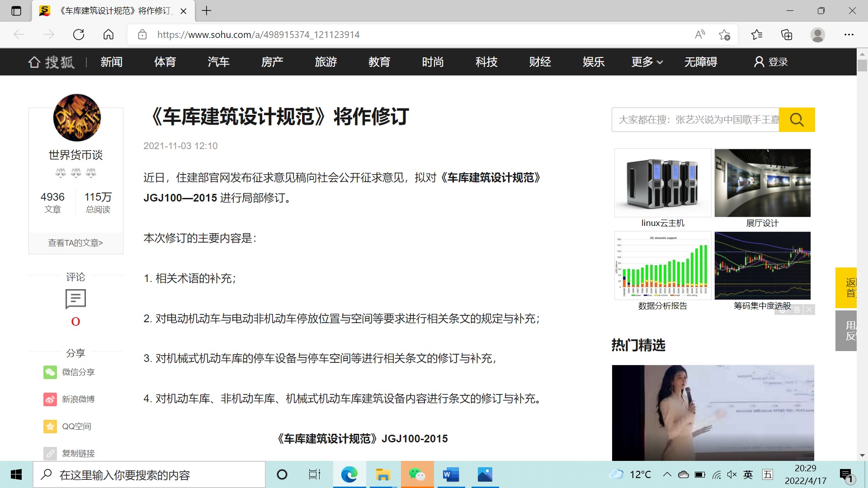Click 展厅设计 ad thumbnail
Viewport: 868px width, 488px height.
763,183
